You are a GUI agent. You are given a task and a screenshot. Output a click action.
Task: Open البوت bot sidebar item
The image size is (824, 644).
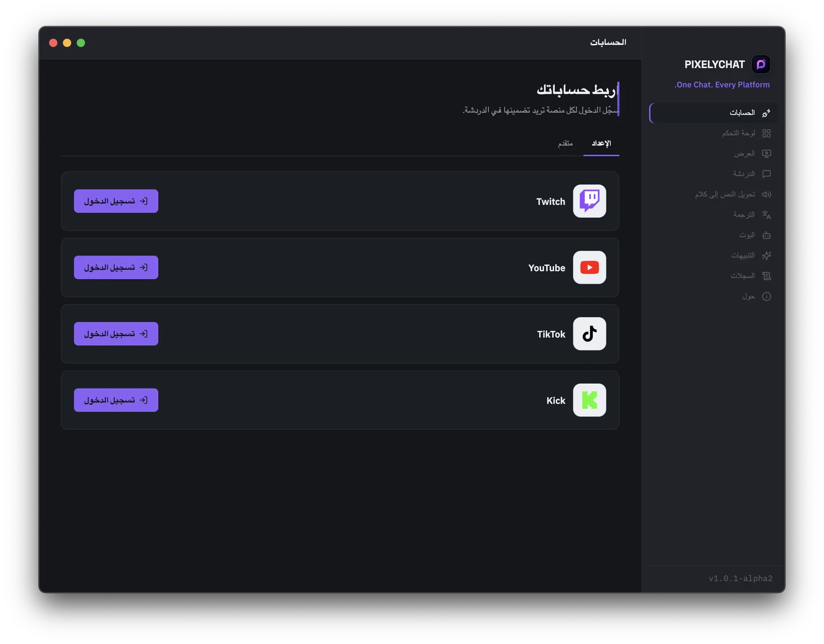click(713, 235)
